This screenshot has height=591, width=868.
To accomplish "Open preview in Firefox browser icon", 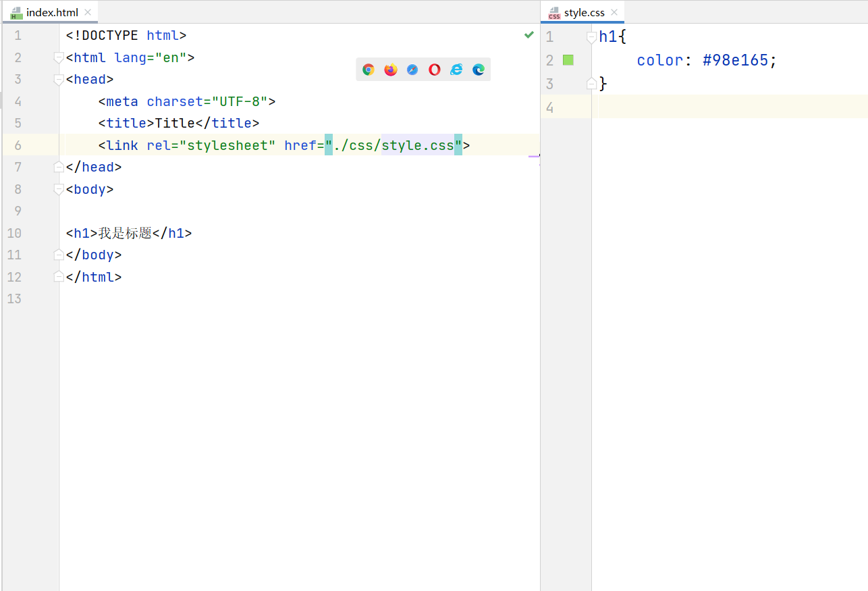I will click(x=391, y=70).
